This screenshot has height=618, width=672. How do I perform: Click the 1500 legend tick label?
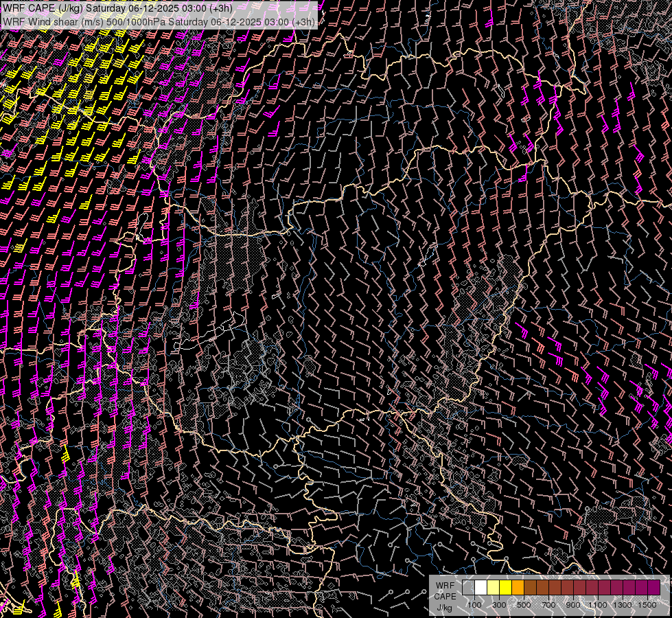tap(647, 605)
